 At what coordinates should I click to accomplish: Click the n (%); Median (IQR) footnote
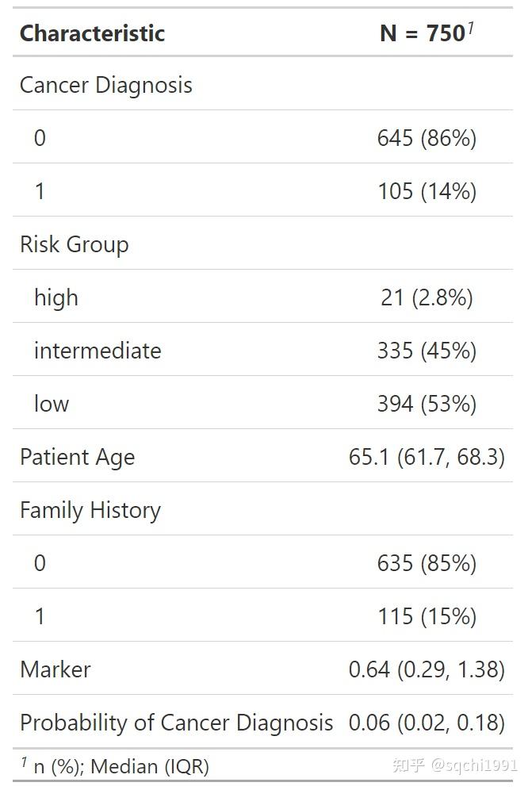point(121,767)
